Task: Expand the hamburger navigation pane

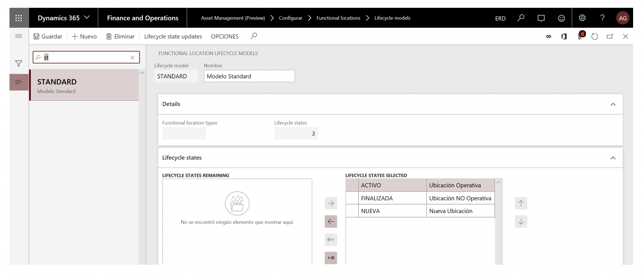Action: (19, 36)
